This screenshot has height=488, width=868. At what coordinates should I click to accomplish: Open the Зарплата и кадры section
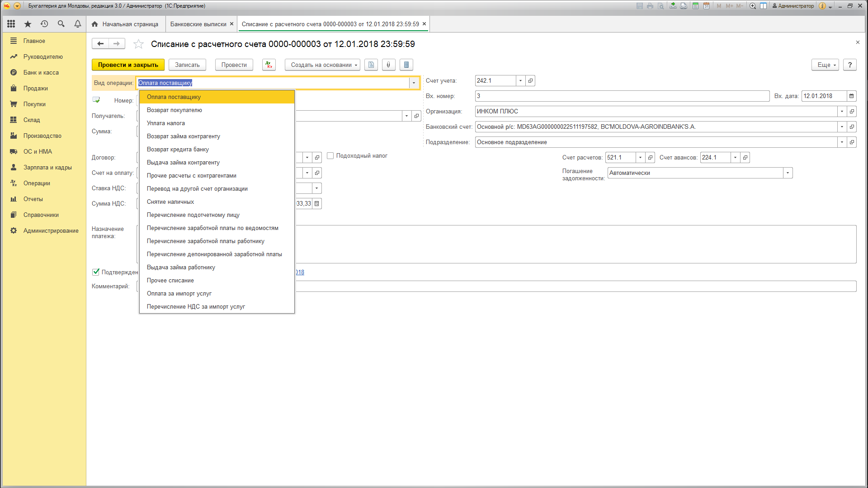pyautogui.click(x=47, y=167)
